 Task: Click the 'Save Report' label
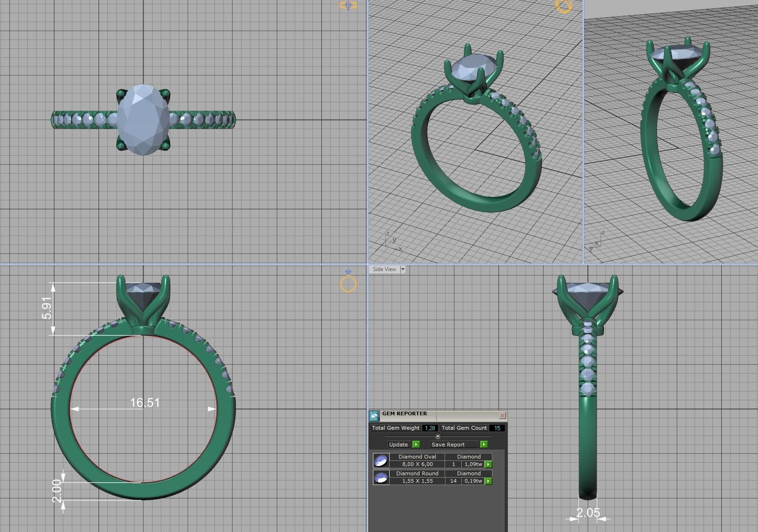click(448, 445)
